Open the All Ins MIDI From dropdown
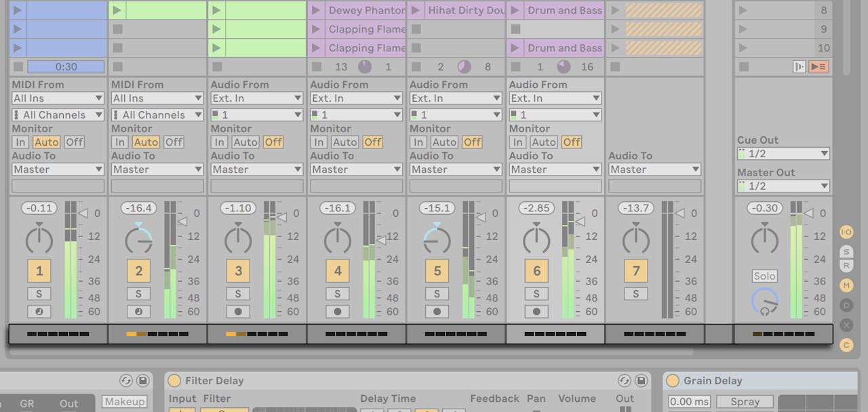The width and height of the screenshot is (868, 412). point(58,98)
